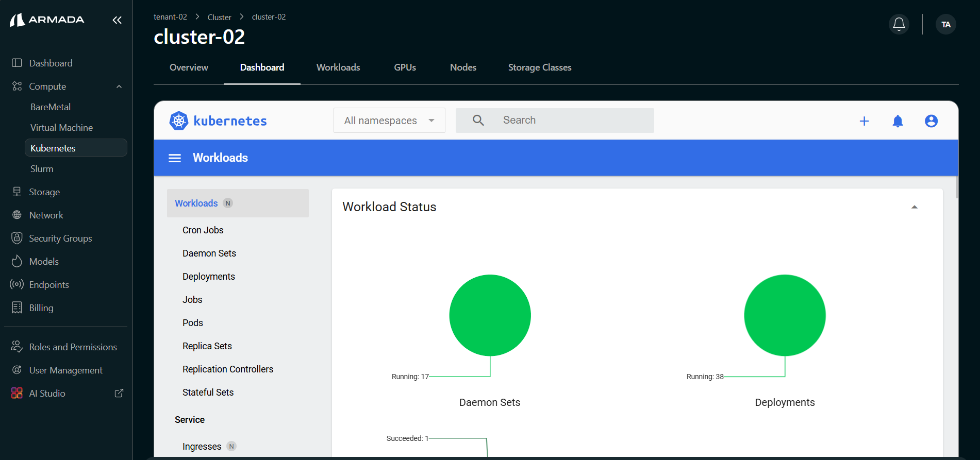Open Stateful Sets in side nav

[208, 393]
